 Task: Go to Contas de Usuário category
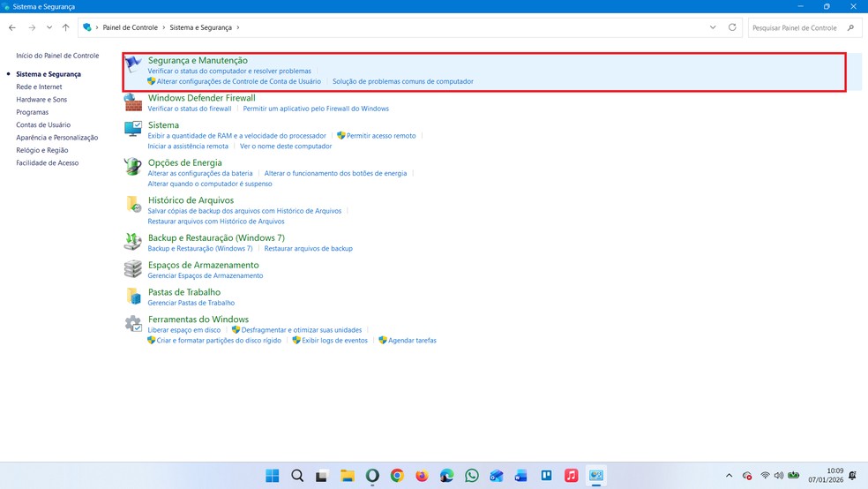click(x=43, y=125)
